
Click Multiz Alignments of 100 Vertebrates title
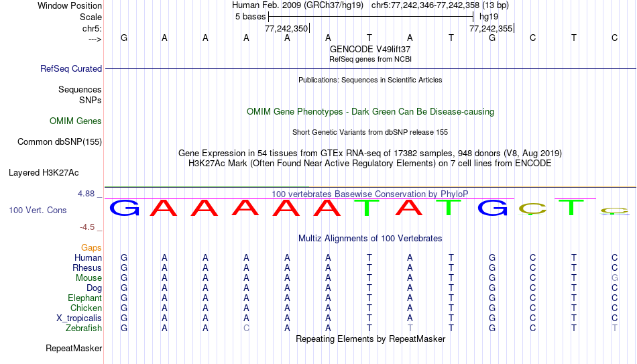pos(370,239)
